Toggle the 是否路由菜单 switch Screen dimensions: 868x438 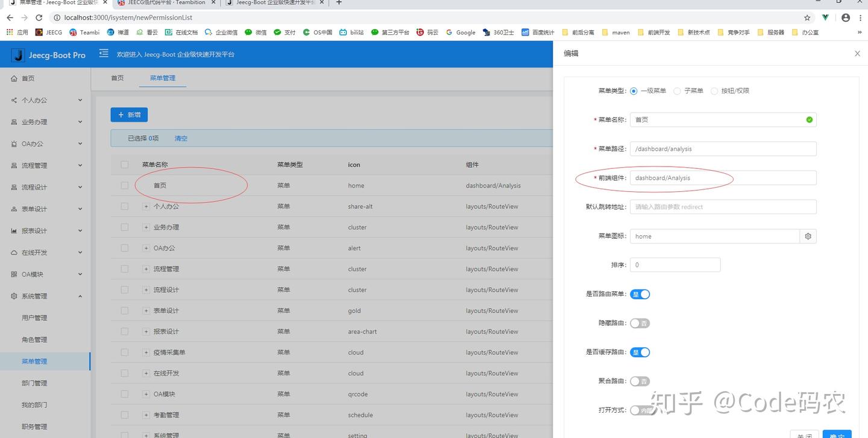click(x=640, y=294)
